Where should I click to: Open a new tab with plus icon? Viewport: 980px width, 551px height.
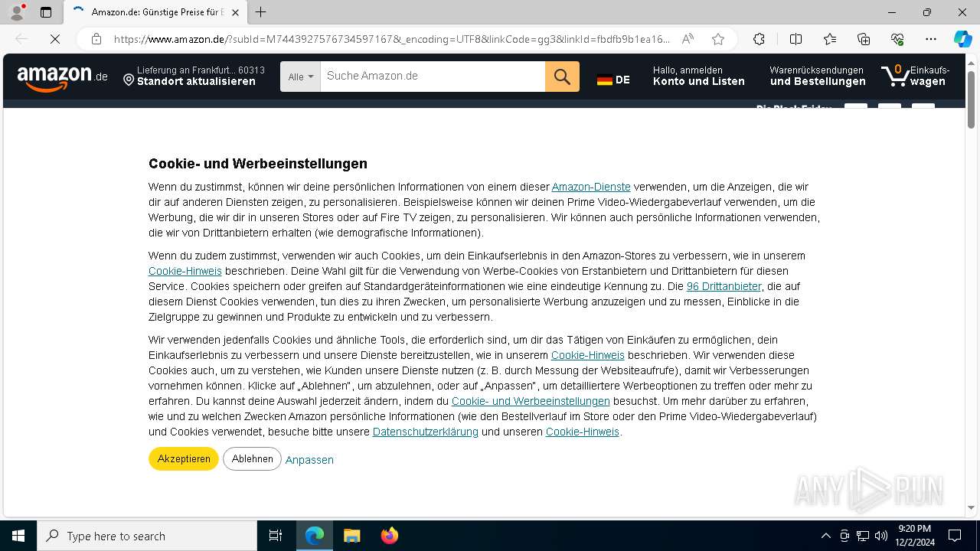pyautogui.click(x=260, y=12)
